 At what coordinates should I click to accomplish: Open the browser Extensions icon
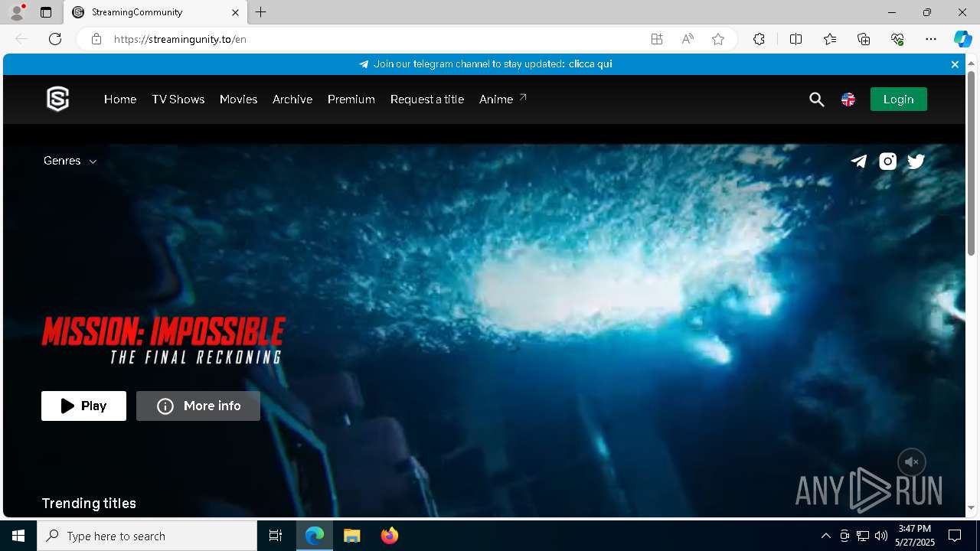pyautogui.click(x=759, y=39)
